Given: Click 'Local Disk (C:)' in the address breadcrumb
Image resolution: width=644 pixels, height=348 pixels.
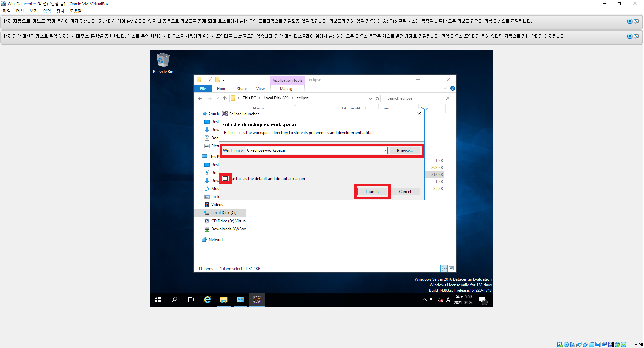Looking at the screenshot, I should [276, 98].
